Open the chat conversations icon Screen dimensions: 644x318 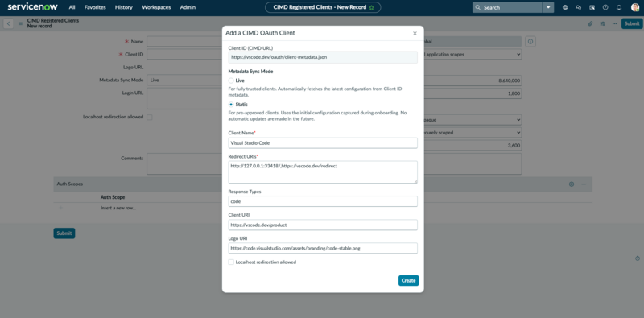(x=579, y=7)
